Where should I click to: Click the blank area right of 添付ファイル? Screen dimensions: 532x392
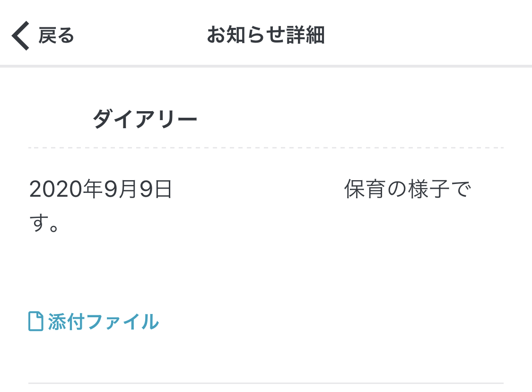(331, 321)
